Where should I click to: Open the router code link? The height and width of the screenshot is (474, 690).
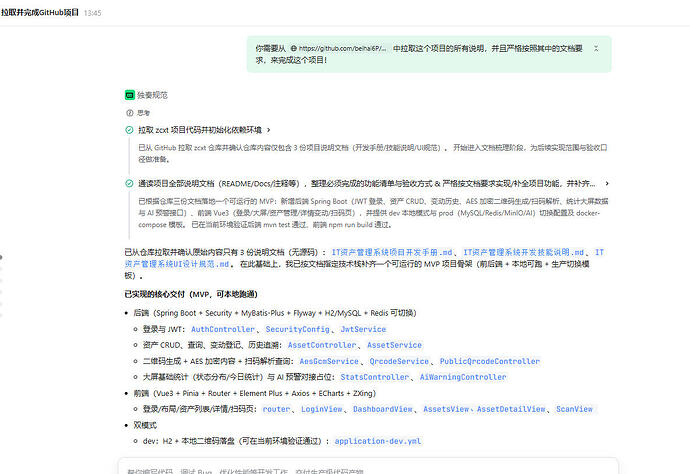[276, 409]
